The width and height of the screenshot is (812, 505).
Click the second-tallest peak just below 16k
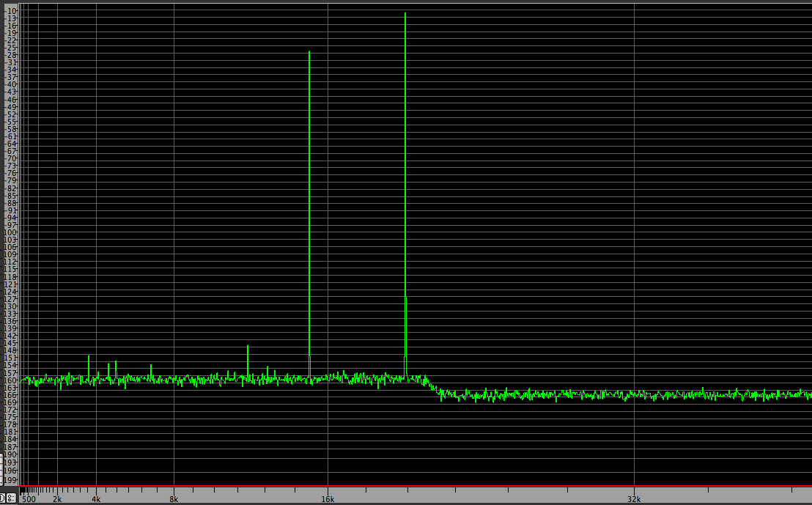[x=309, y=215]
